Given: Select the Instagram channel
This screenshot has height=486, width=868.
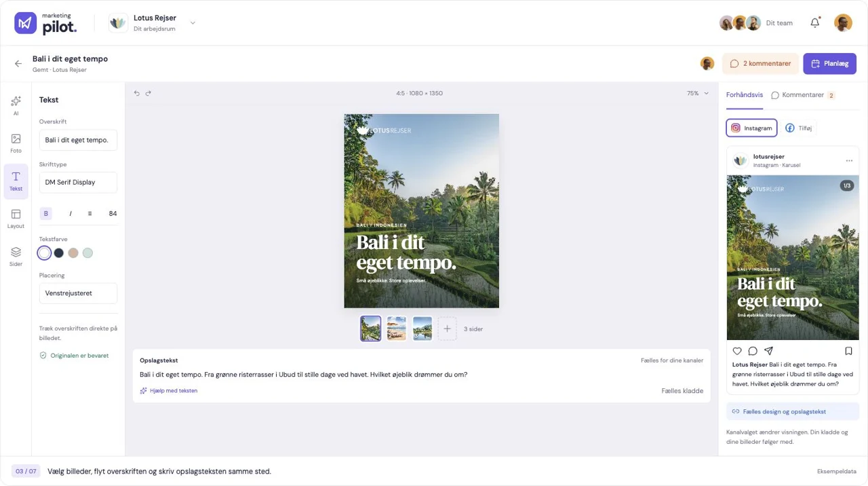Looking at the screenshot, I should click(x=751, y=128).
